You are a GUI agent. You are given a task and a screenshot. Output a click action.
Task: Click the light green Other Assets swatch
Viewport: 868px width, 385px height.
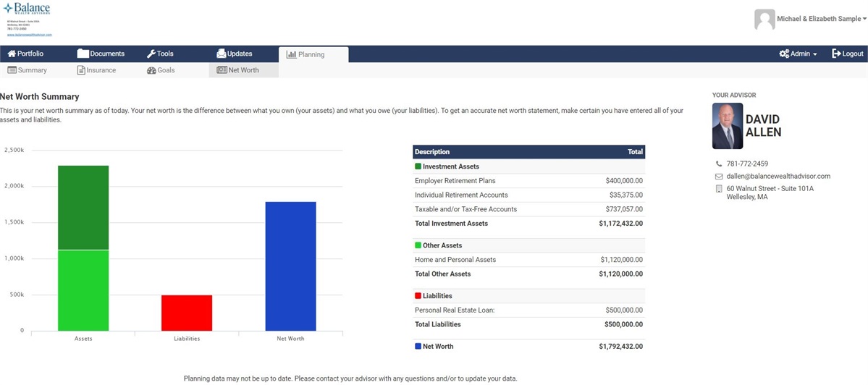pyautogui.click(x=418, y=245)
